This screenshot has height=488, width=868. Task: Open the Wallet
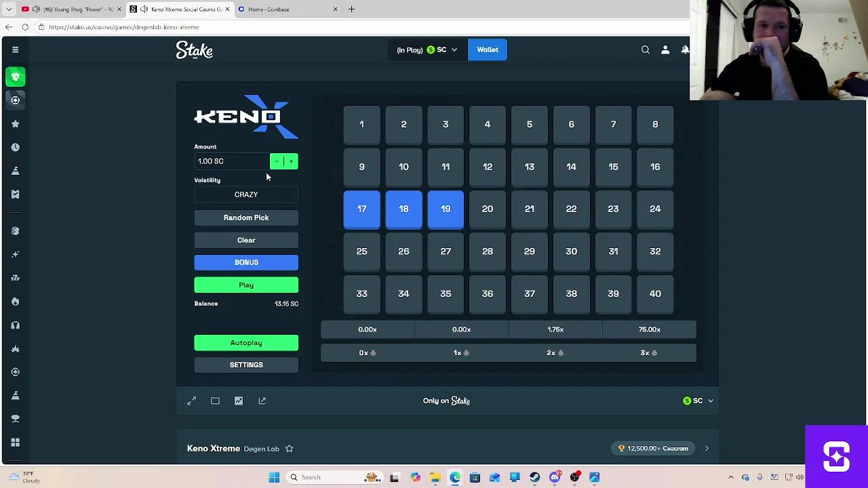tap(488, 49)
